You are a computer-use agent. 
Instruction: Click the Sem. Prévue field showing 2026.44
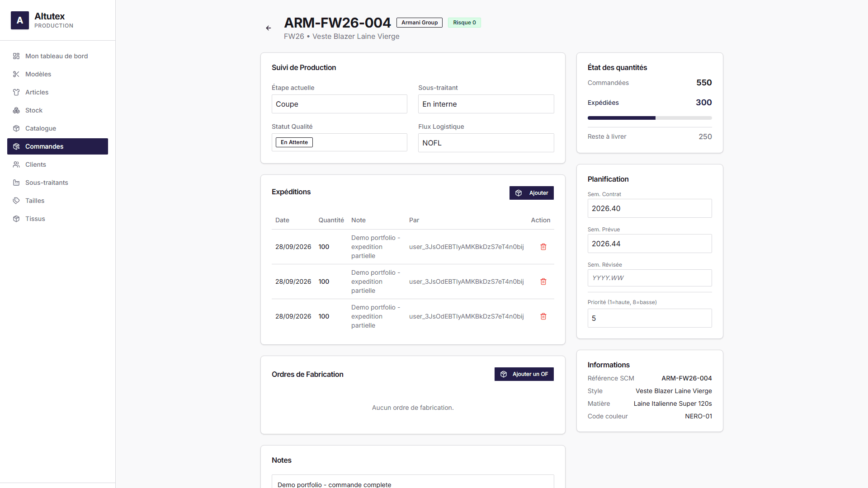coord(650,244)
